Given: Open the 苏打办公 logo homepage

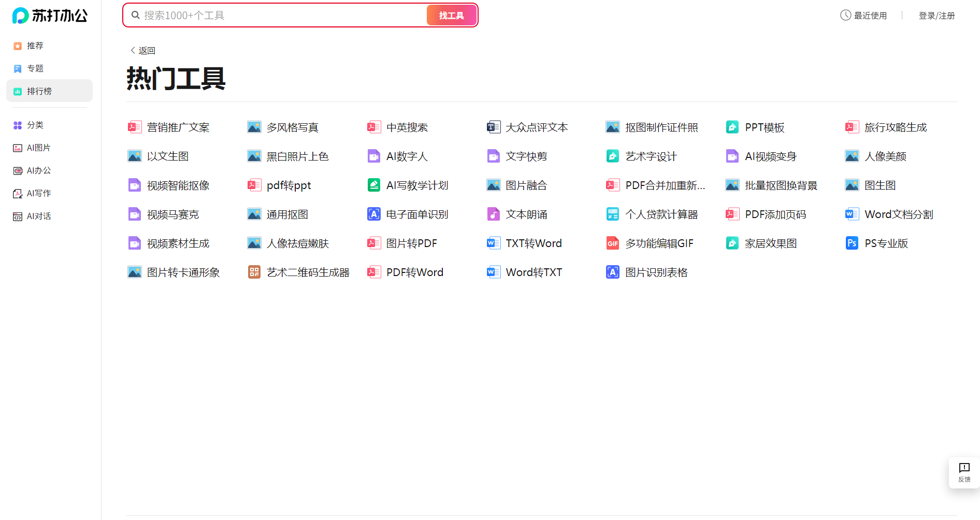Looking at the screenshot, I should (49, 16).
